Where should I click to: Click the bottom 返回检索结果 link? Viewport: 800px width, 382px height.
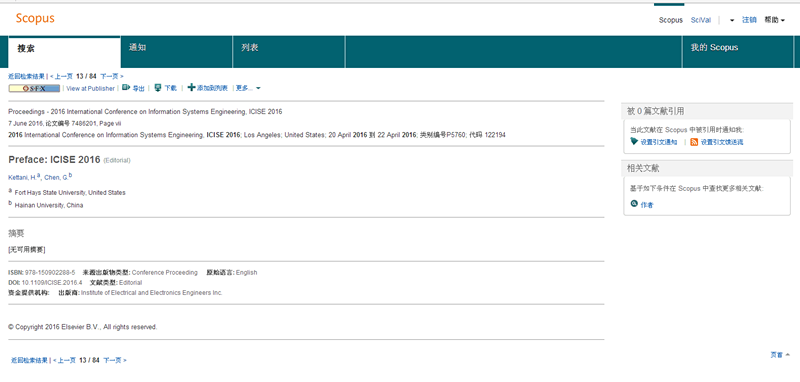[x=29, y=360]
